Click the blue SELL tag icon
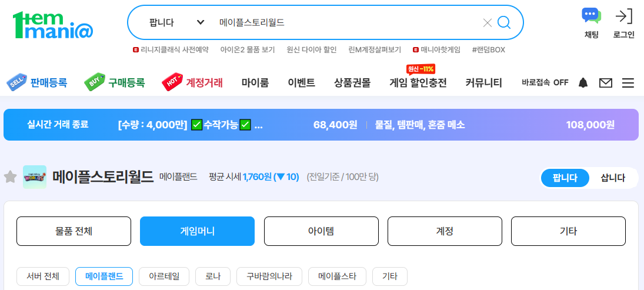The height and width of the screenshot is (290, 644). point(16,83)
